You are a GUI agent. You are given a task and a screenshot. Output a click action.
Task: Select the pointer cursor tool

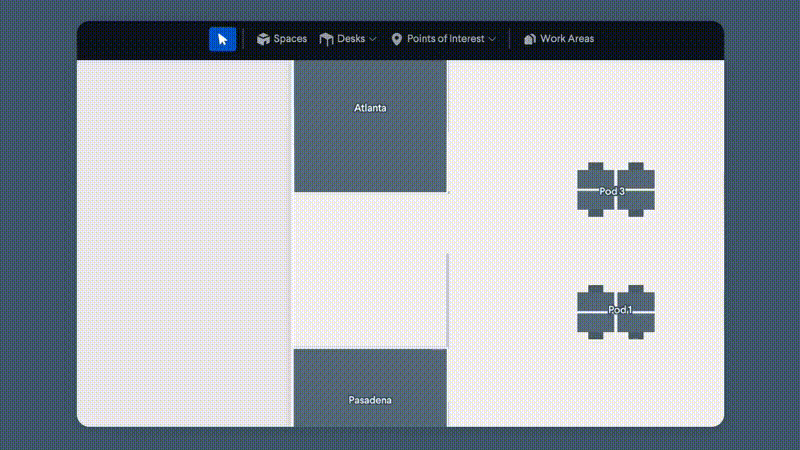pos(222,39)
